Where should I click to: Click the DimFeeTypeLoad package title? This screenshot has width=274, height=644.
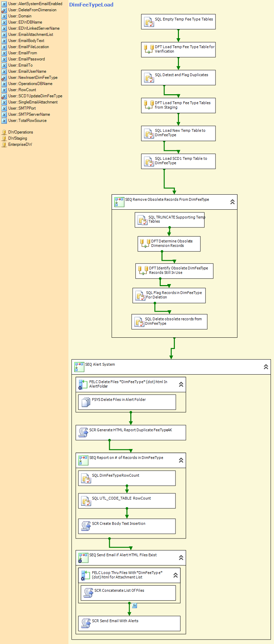(91, 5)
